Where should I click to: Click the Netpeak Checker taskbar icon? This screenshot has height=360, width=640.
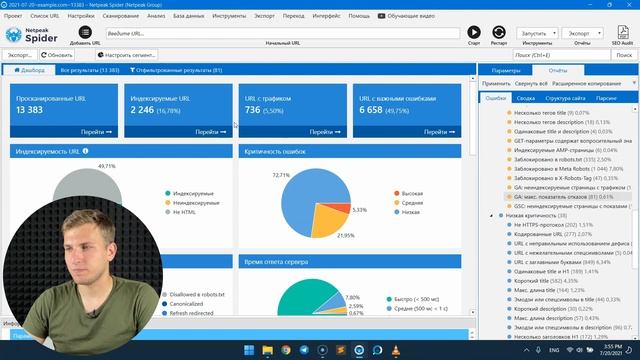point(378,350)
